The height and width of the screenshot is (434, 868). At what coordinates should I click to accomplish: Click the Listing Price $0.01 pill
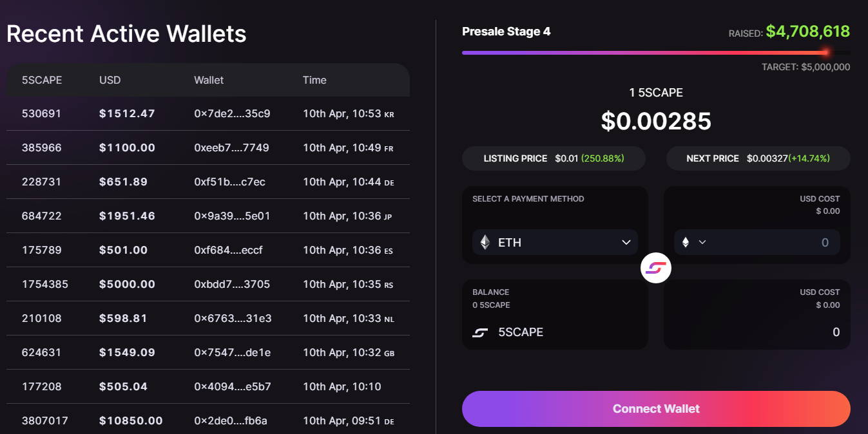[x=554, y=158]
